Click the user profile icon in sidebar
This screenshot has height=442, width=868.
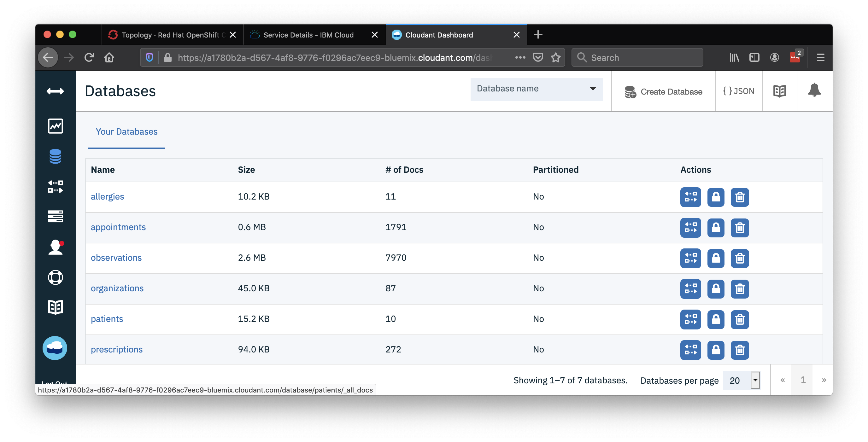55,247
